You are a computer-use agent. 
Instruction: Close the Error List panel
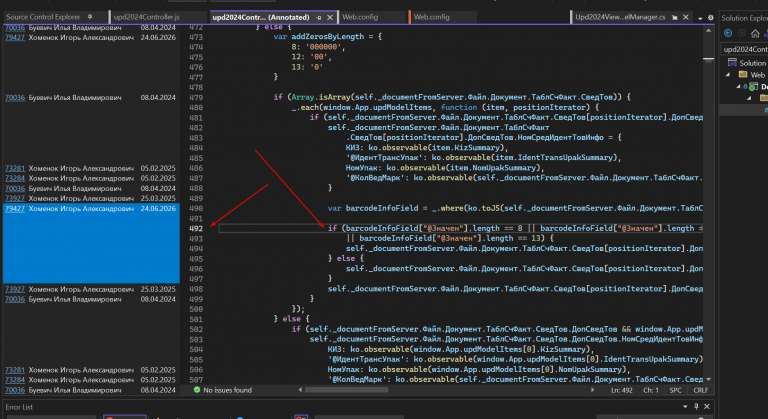coord(707,407)
